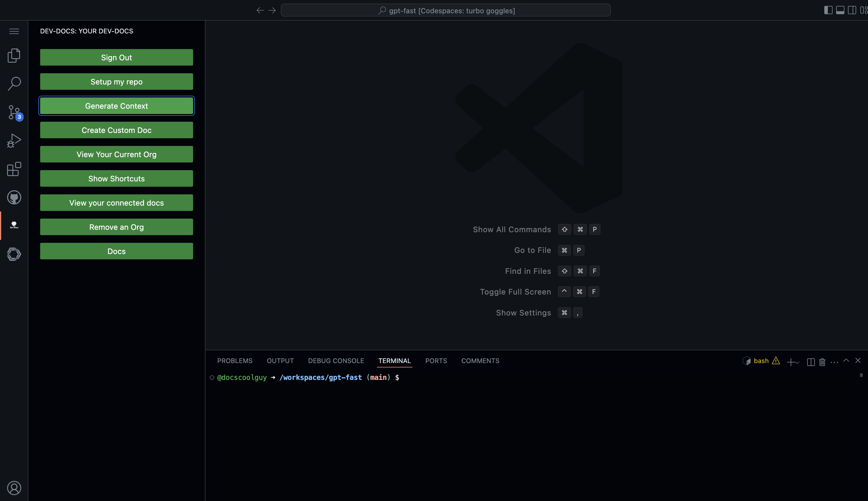
Task: Open the Search view in activity bar
Action: pos(14,84)
